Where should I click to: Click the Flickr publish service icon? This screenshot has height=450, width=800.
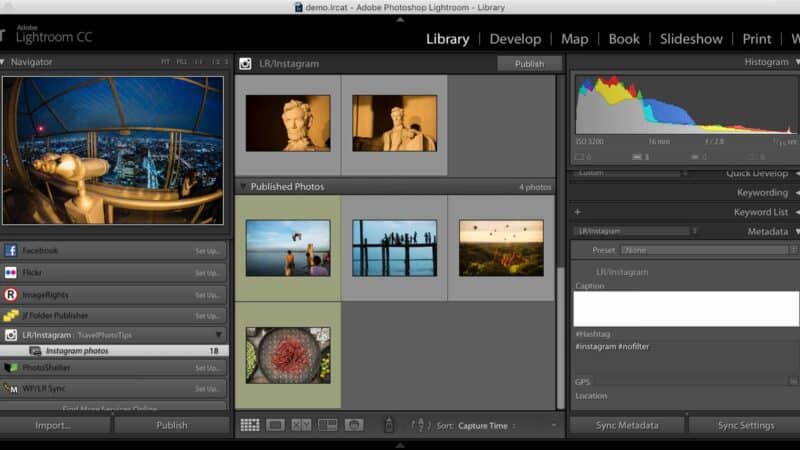click(11, 273)
